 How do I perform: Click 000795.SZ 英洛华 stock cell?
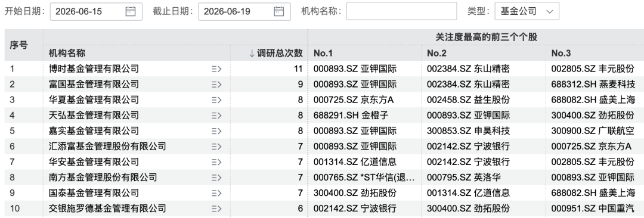coord(464,177)
